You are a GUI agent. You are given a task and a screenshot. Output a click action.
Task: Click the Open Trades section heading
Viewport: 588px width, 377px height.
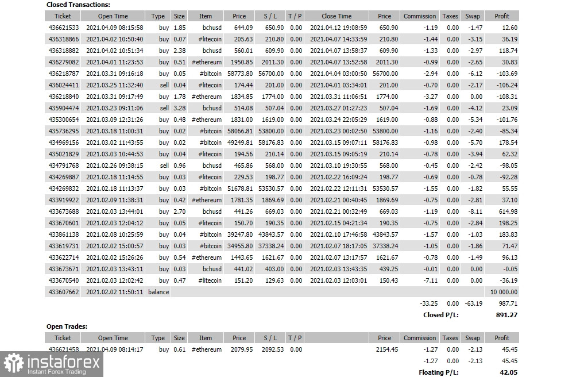tap(67, 326)
